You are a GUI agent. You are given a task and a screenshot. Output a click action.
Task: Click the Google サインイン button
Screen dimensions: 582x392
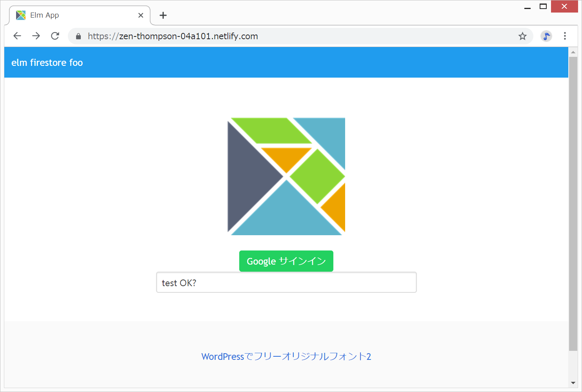pyautogui.click(x=286, y=261)
